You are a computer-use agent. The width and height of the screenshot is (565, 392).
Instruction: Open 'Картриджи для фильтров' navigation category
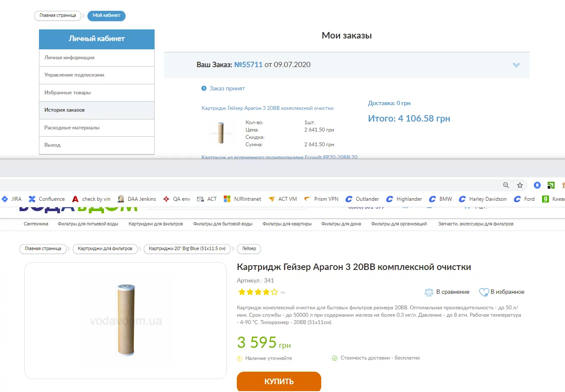coord(155,224)
